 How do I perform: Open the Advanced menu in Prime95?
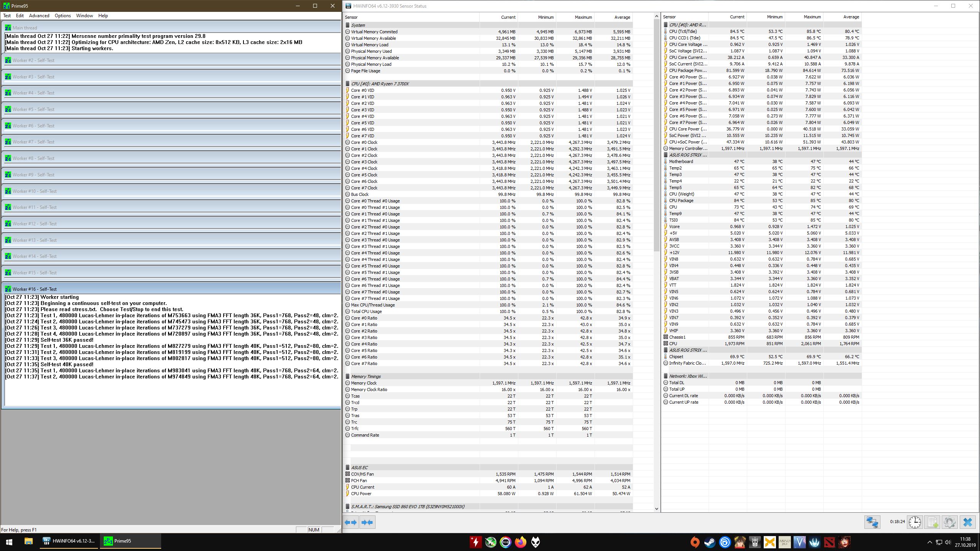[x=39, y=16]
